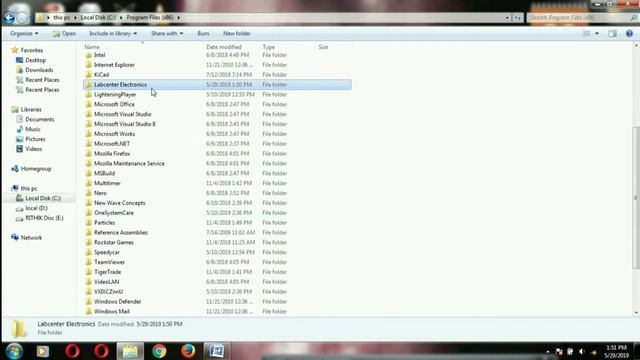The height and width of the screenshot is (360, 640).
Task: Expand Include in library dropdown
Action: point(113,33)
